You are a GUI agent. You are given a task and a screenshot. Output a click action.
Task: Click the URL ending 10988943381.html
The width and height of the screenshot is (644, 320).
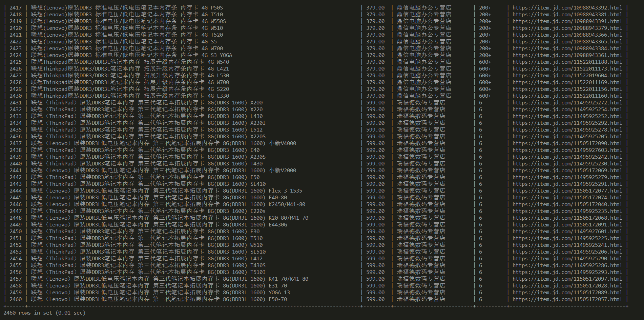tap(567, 14)
